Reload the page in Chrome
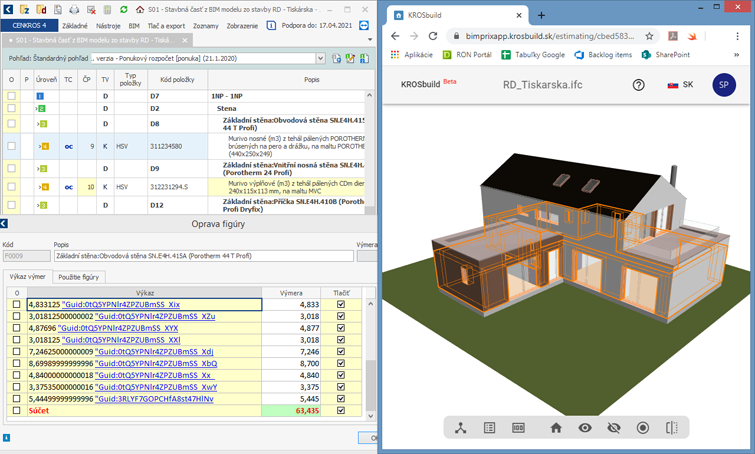The width and height of the screenshot is (755, 454). tap(433, 36)
